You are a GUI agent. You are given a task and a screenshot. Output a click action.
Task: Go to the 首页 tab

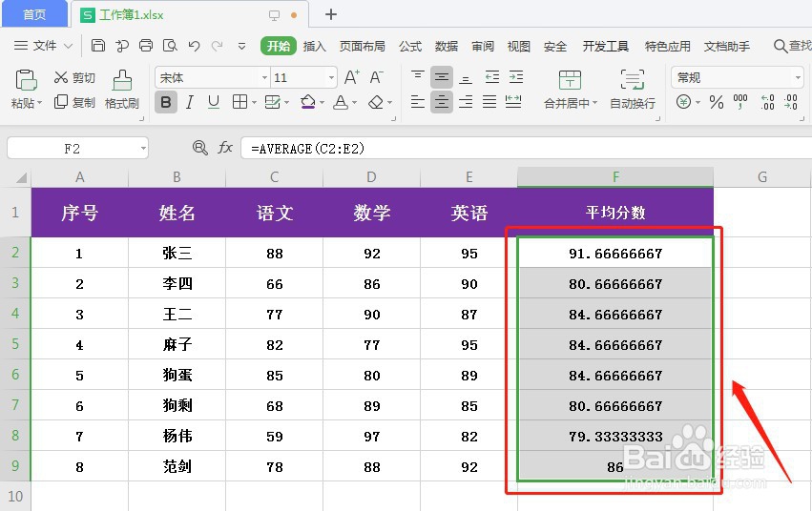[34, 14]
